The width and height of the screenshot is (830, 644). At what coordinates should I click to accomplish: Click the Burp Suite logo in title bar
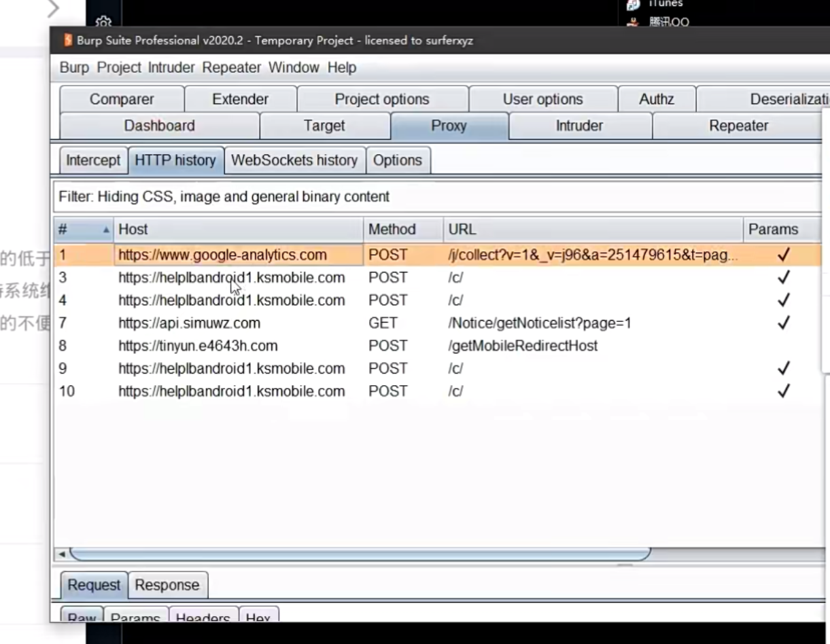pos(67,40)
